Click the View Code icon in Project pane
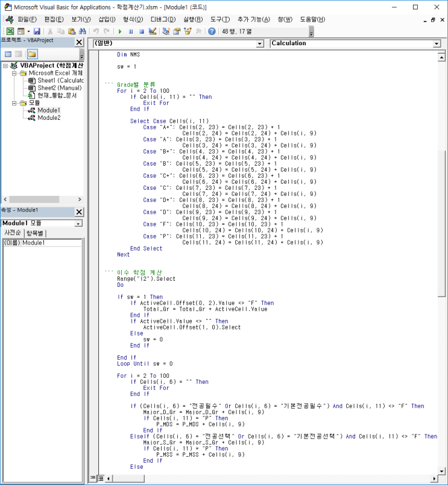 coord(8,54)
